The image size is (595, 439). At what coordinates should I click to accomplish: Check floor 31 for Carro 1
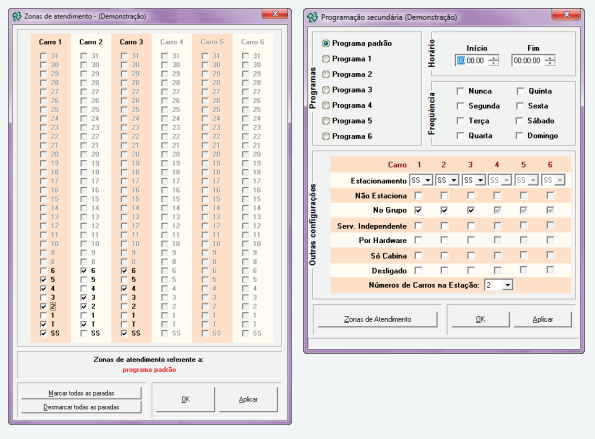coord(43,56)
